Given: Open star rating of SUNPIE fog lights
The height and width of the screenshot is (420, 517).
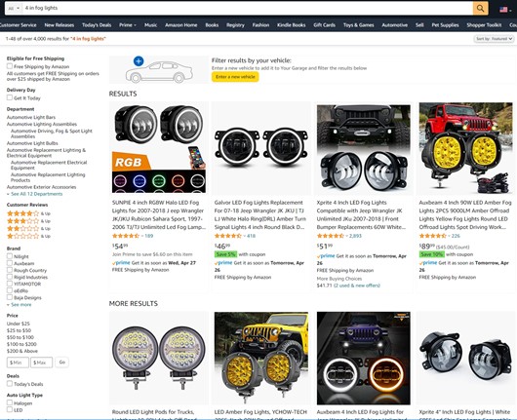Looking at the screenshot, I should (126, 236).
